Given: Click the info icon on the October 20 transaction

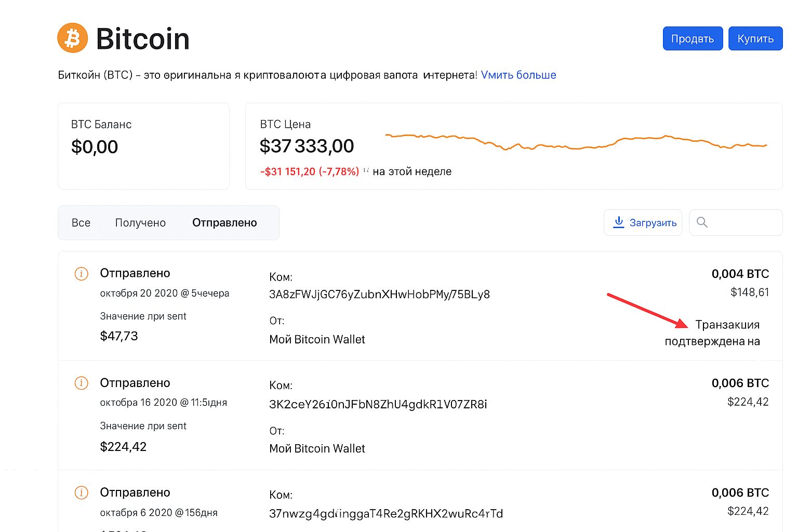Looking at the screenshot, I should [81, 273].
